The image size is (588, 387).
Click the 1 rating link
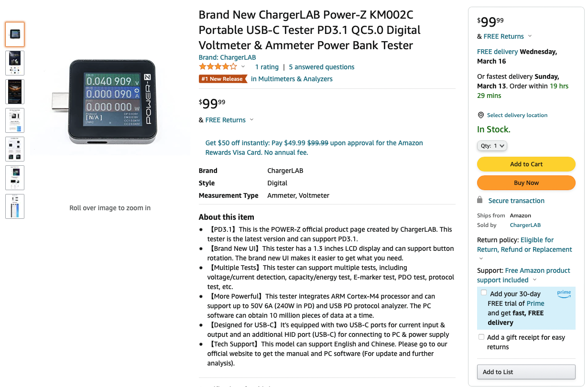point(267,67)
